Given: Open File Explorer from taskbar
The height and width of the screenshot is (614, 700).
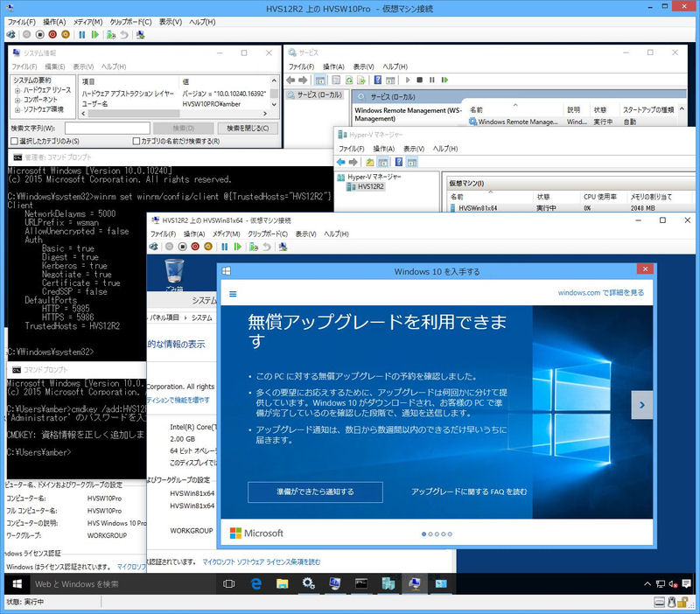Looking at the screenshot, I should [x=282, y=584].
